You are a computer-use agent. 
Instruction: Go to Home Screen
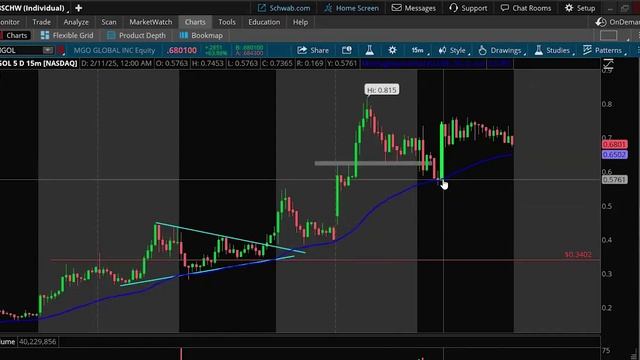(351, 8)
